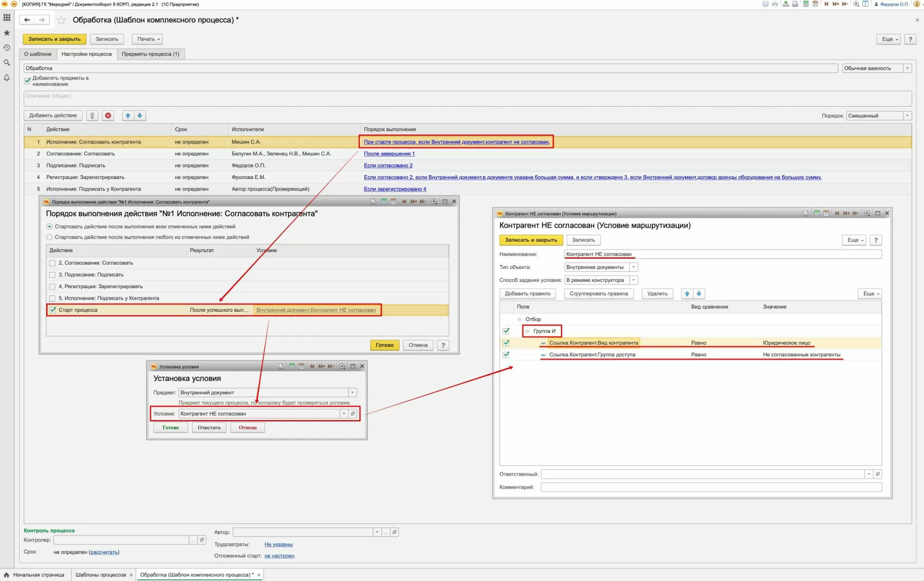Click the 'Комментарий' input field

(x=711, y=487)
